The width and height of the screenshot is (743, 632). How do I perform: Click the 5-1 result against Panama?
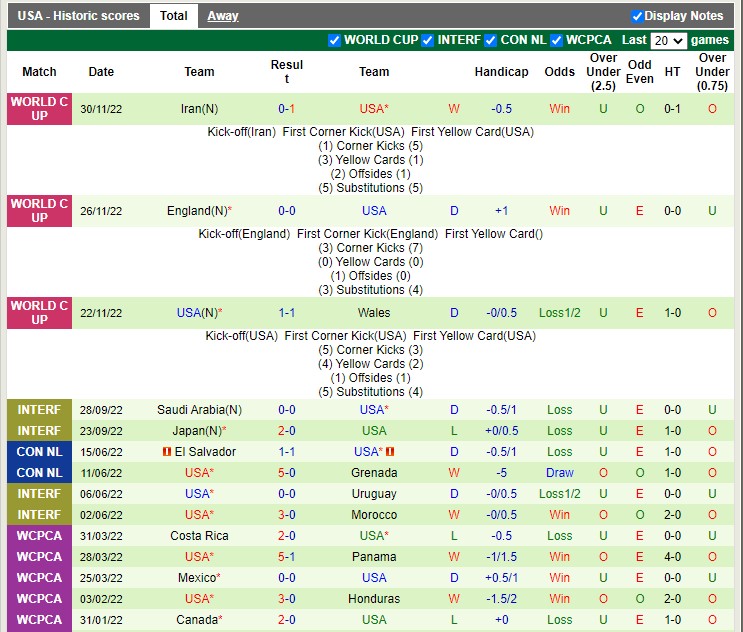click(287, 557)
